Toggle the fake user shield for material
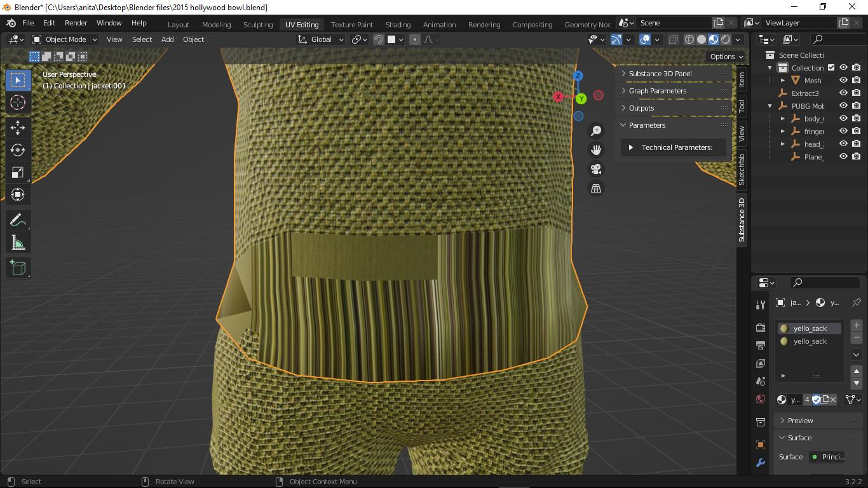The height and width of the screenshot is (488, 868). (x=817, y=400)
